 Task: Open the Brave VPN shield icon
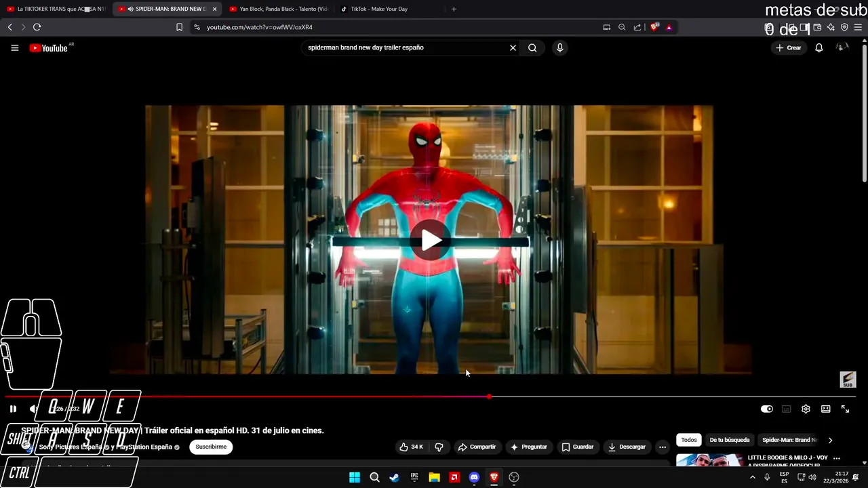click(844, 27)
